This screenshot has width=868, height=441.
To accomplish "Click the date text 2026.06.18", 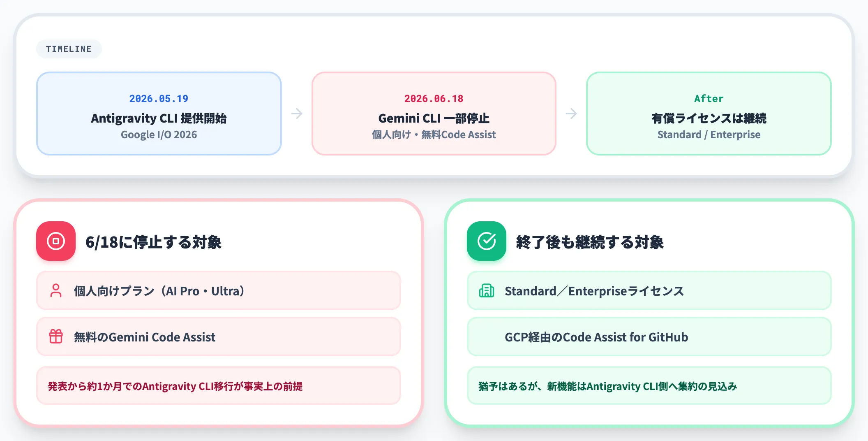I will pos(434,99).
